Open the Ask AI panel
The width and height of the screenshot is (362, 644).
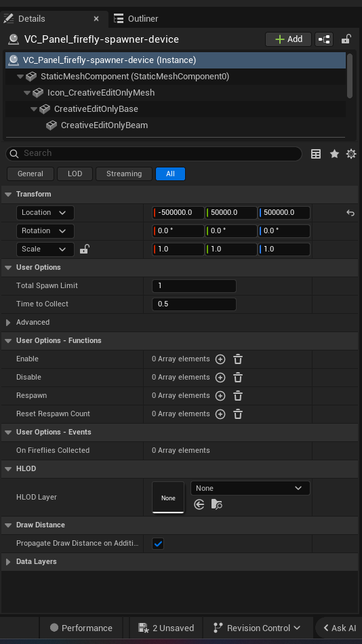click(x=339, y=628)
